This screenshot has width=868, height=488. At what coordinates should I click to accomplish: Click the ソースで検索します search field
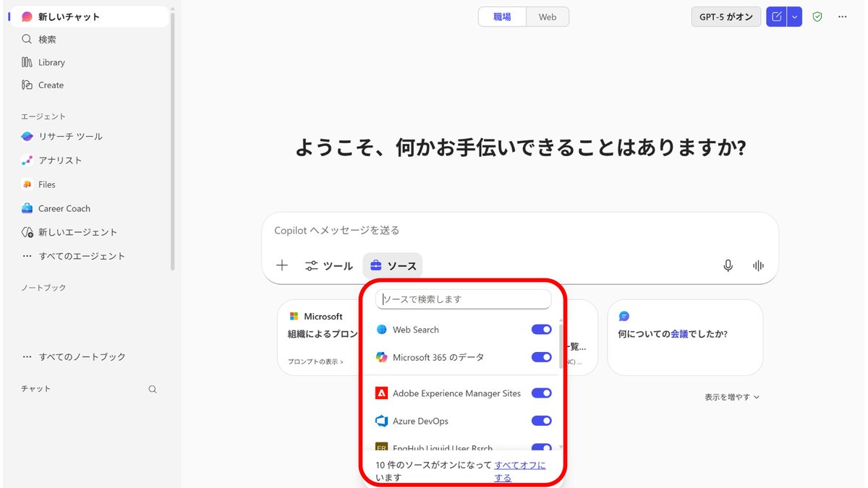[464, 299]
